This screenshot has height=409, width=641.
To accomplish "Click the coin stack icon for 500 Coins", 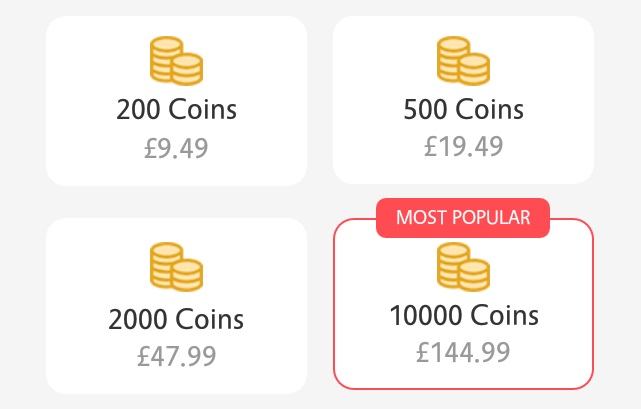I will point(463,60).
